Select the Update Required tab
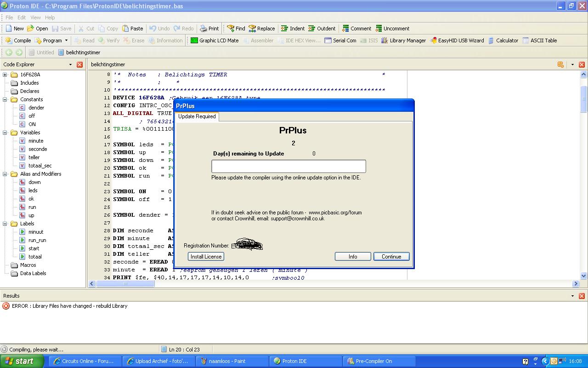 [197, 116]
